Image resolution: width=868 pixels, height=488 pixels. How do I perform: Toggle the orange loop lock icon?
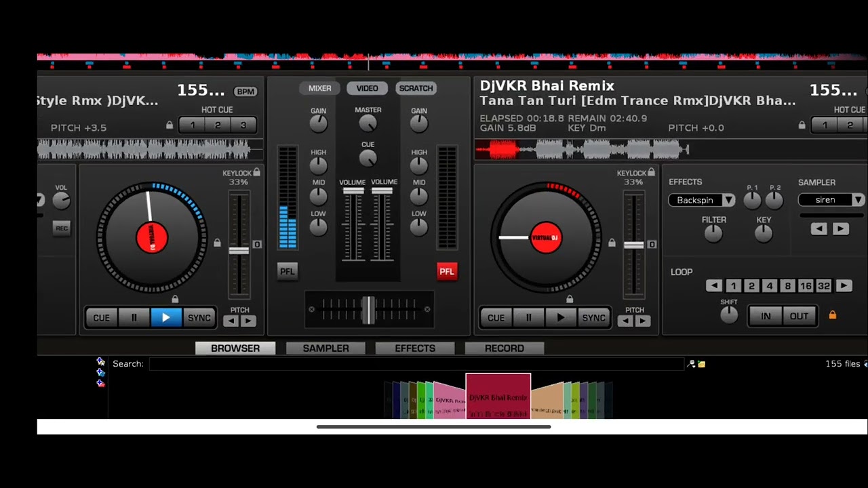833,315
